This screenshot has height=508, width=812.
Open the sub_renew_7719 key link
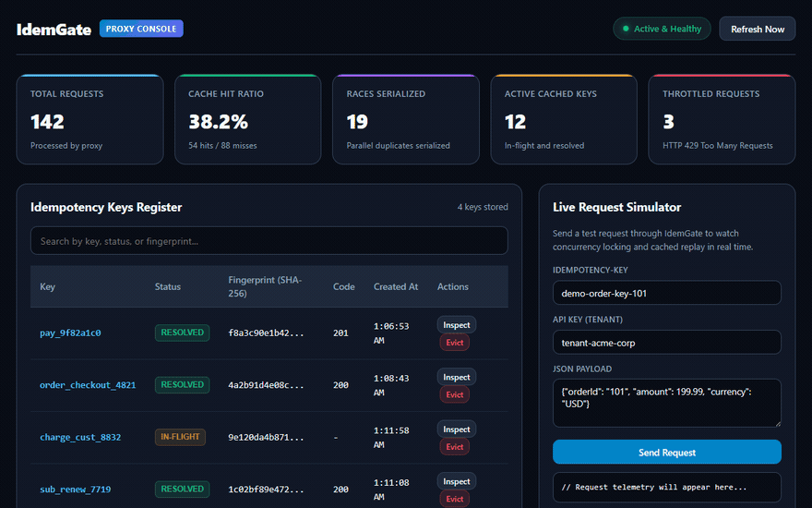pyautogui.click(x=75, y=490)
